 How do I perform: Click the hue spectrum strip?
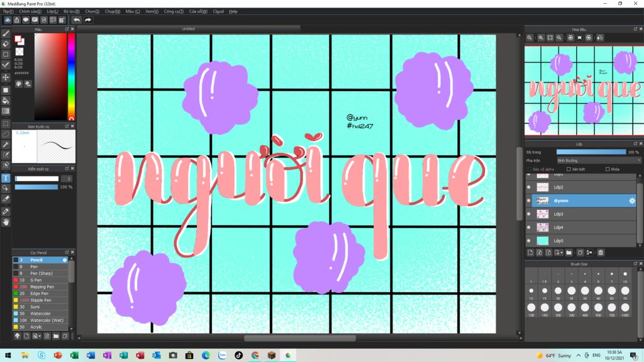coord(71,77)
